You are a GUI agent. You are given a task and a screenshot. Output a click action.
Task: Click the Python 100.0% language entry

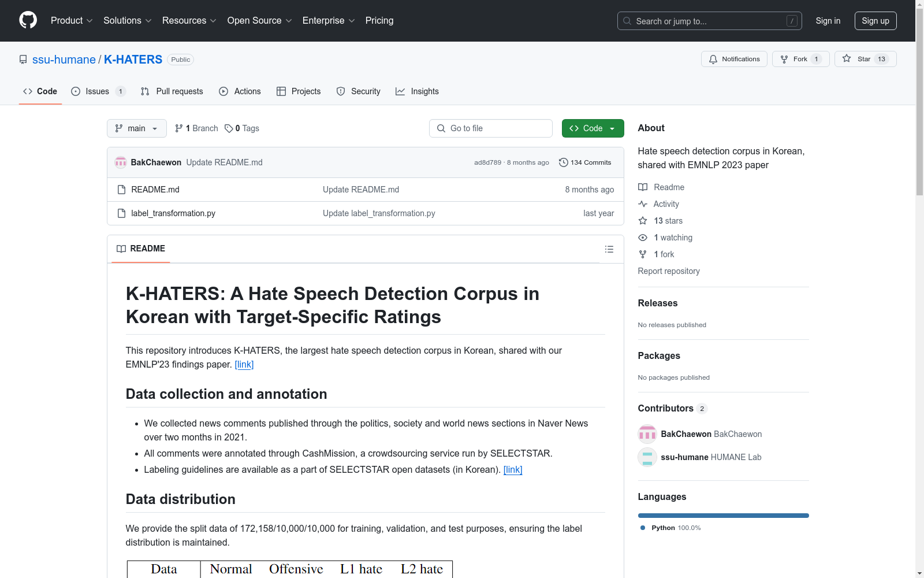pos(670,528)
